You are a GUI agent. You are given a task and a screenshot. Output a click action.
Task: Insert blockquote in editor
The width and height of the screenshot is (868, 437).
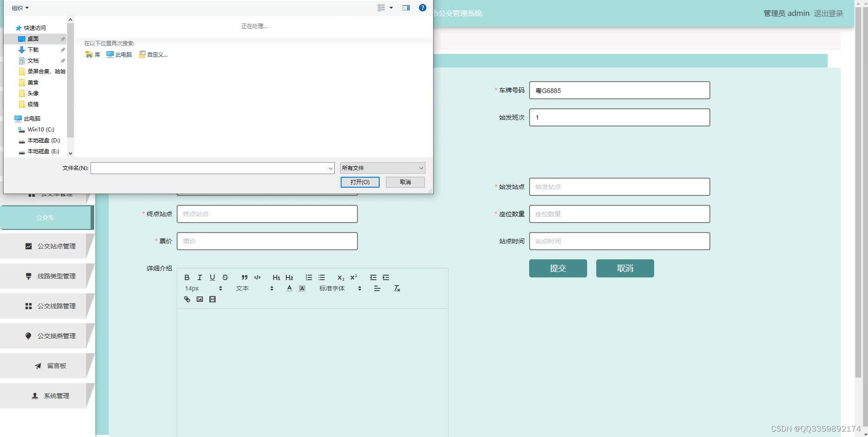click(x=245, y=277)
